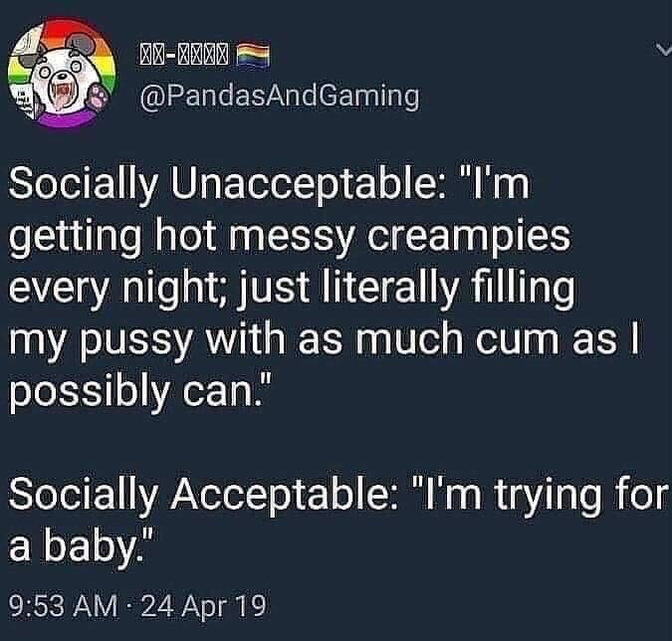Click the panda's grey ear in the avatar
Image resolution: width=672 pixels, height=641 pixels.
click(83, 43)
